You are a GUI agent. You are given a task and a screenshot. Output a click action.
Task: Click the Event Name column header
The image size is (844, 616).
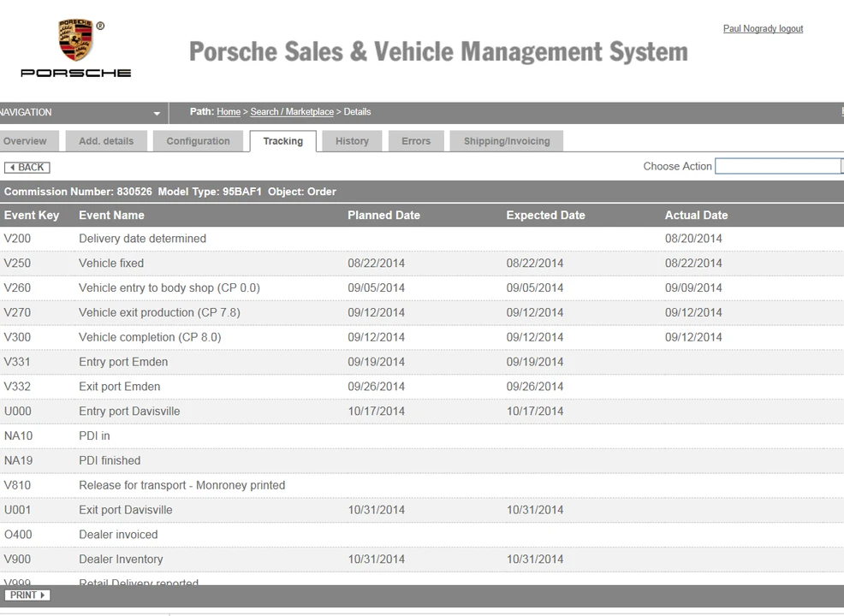tap(111, 216)
